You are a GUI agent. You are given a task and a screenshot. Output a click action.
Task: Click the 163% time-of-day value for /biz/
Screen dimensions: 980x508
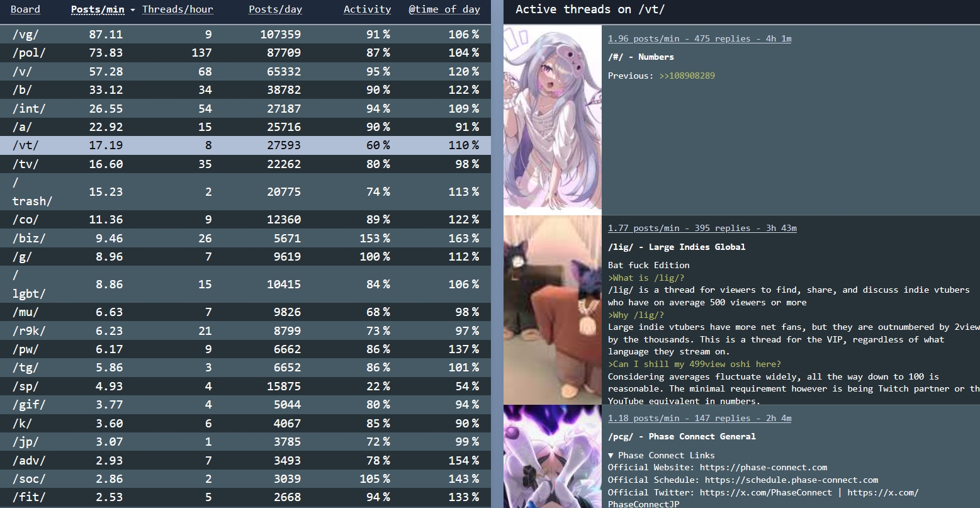pyautogui.click(x=463, y=239)
